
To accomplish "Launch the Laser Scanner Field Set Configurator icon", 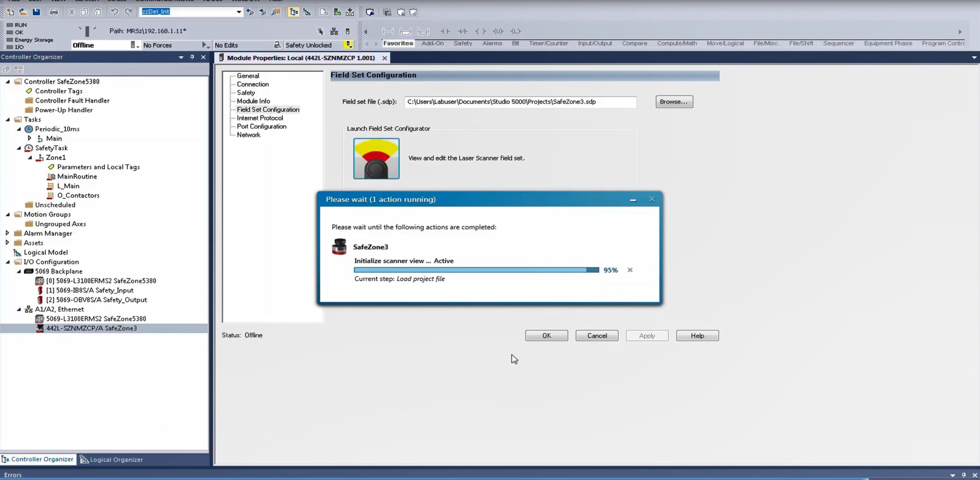I will click(376, 159).
